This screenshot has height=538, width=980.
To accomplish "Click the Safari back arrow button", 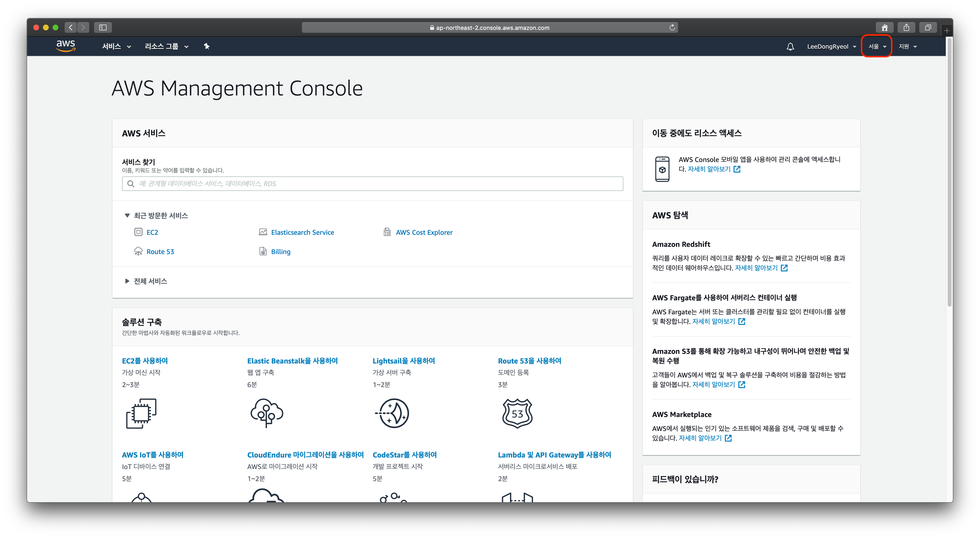I will click(x=70, y=27).
